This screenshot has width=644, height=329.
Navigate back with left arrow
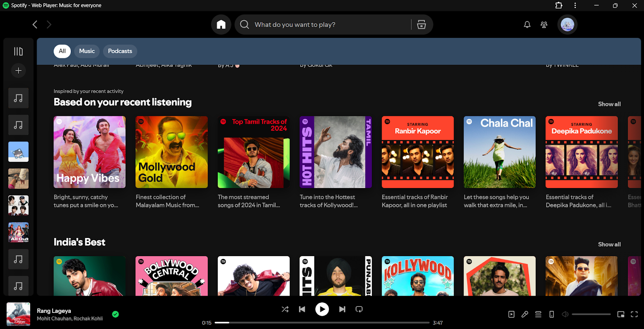click(35, 25)
